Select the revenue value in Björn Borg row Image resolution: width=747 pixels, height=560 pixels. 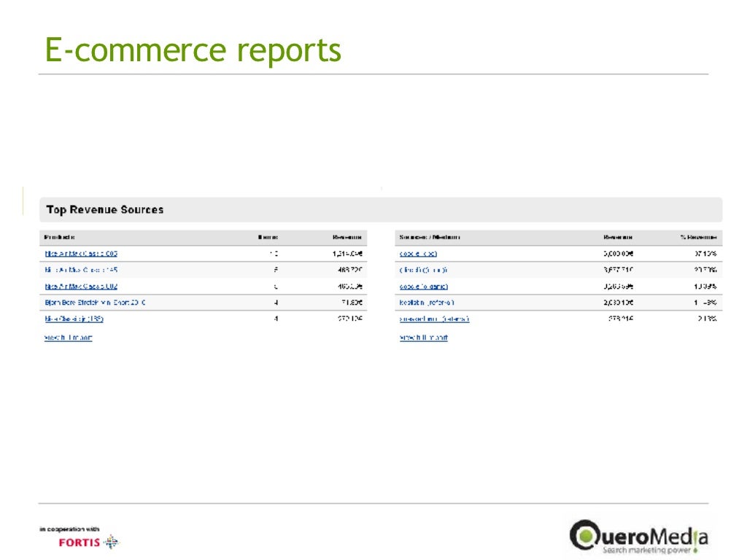click(x=352, y=303)
